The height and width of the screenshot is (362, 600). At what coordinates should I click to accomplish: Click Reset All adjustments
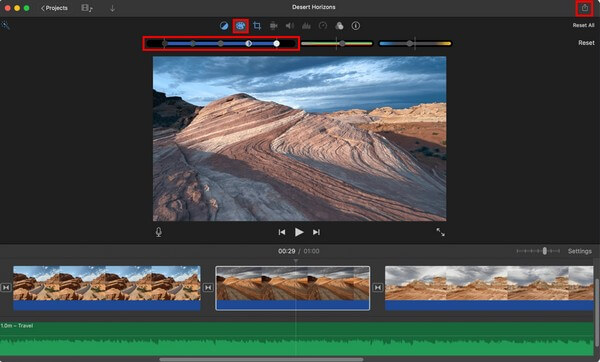(x=583, y=25)
